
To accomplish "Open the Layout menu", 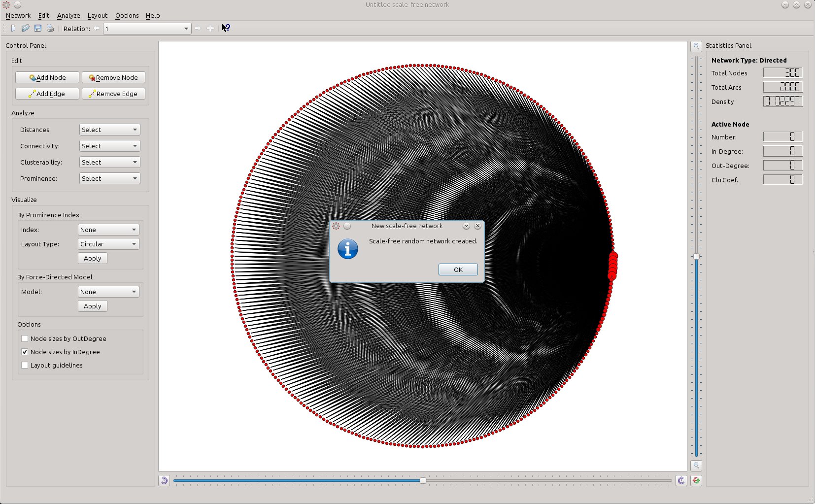I will [x=98, y=15].
